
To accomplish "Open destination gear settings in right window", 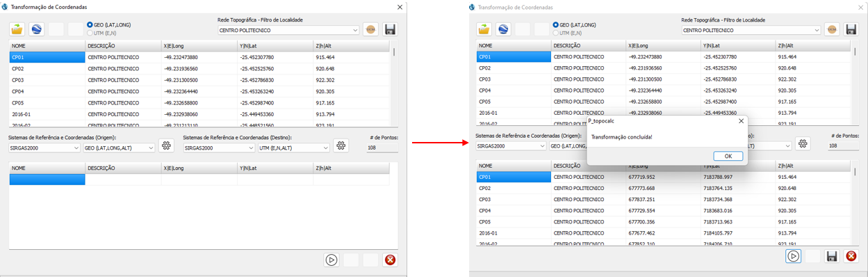I will point(803,143).
